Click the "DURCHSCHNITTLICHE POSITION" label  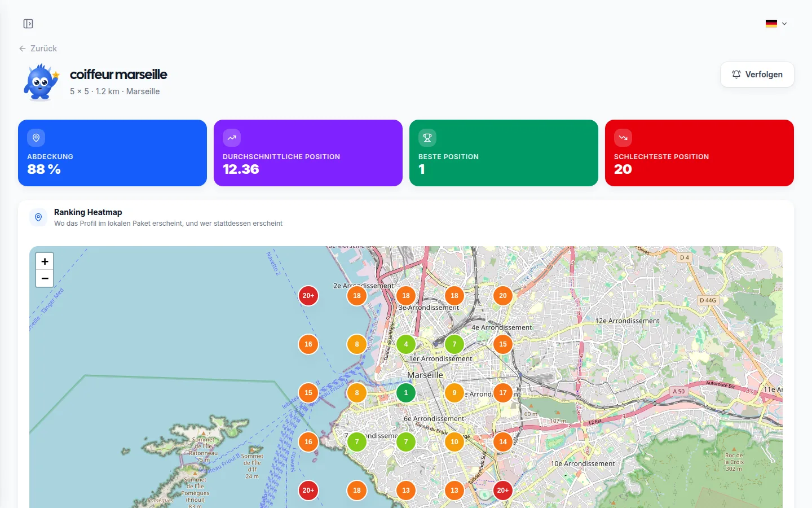coord(281,157)
